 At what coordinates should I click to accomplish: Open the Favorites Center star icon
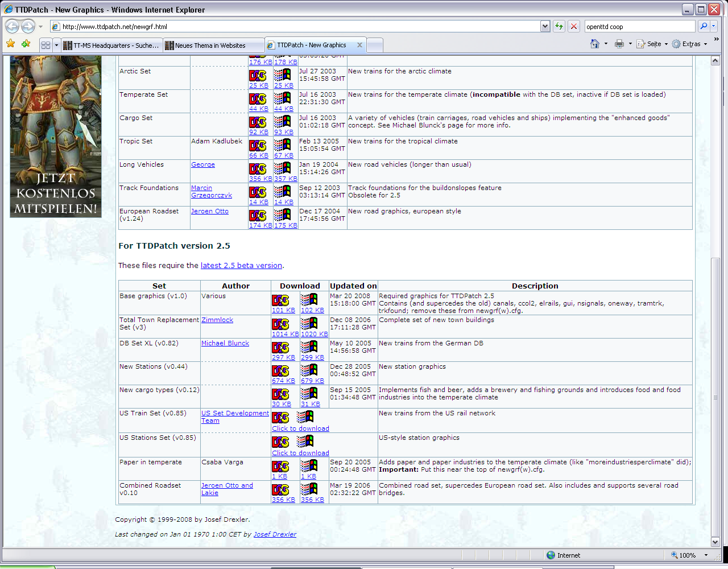click(10, 44)
